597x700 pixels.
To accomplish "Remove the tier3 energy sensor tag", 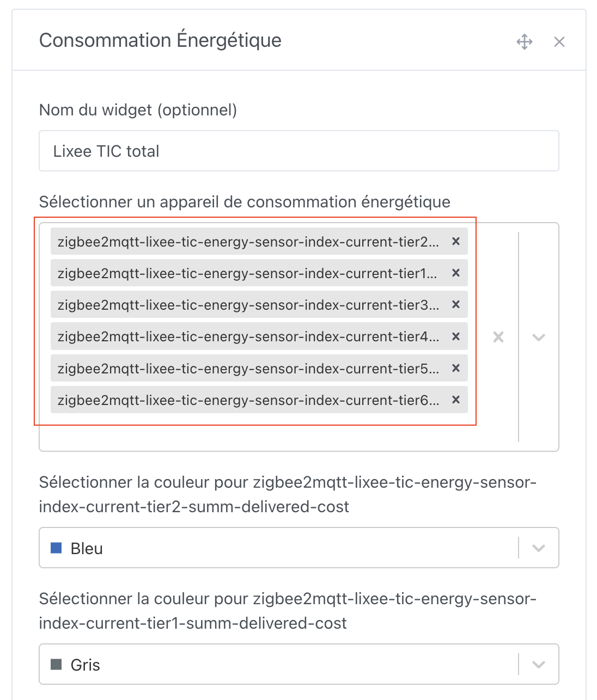I will [456, 305].
